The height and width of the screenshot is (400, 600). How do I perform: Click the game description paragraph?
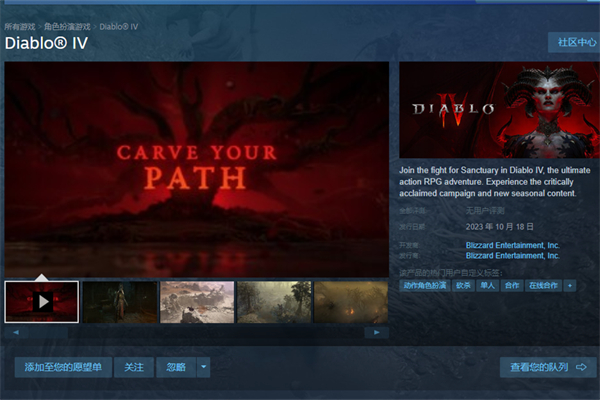(494, 181)
